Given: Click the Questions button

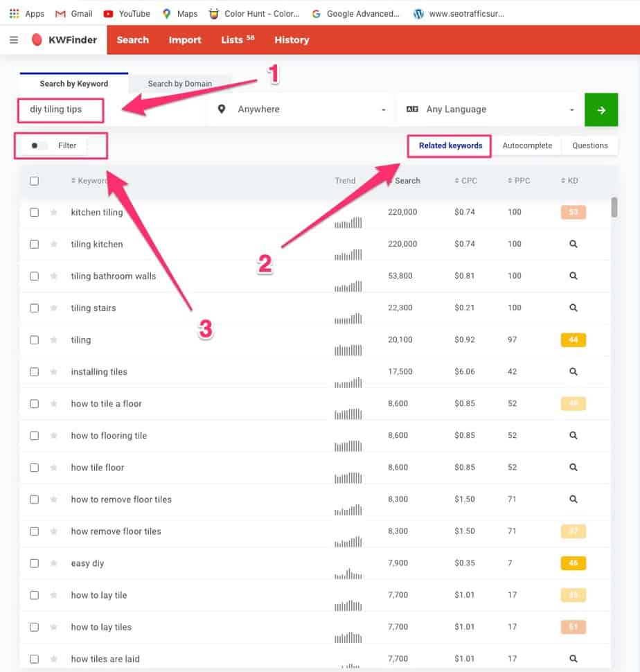Looking at the screenshot, I should click(589, 145).
